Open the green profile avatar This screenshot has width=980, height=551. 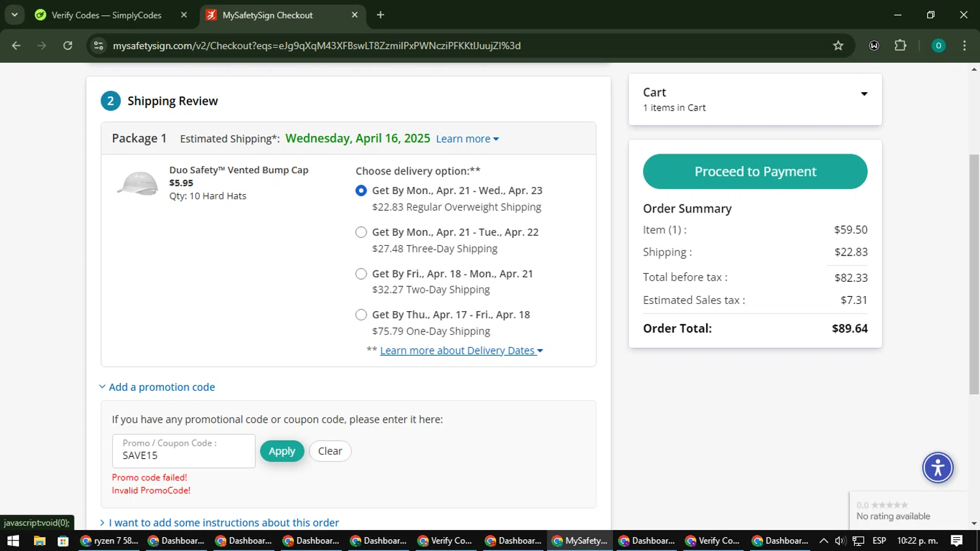pos(938,46)
